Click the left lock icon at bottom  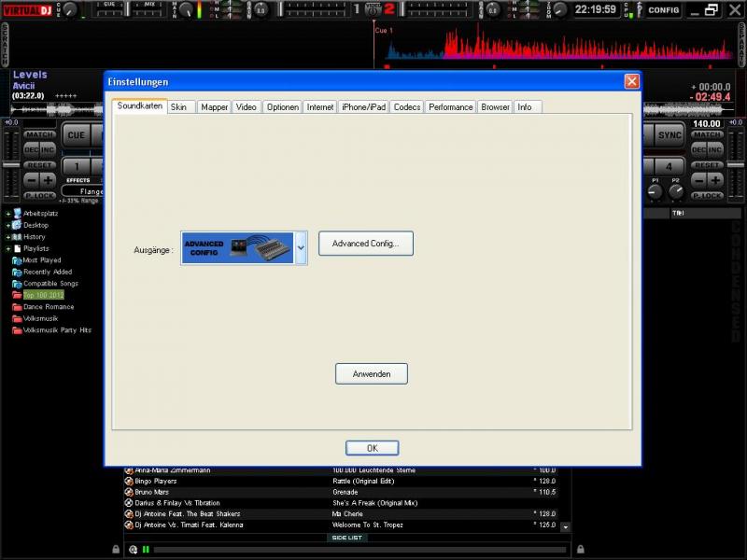click(115, 549)
